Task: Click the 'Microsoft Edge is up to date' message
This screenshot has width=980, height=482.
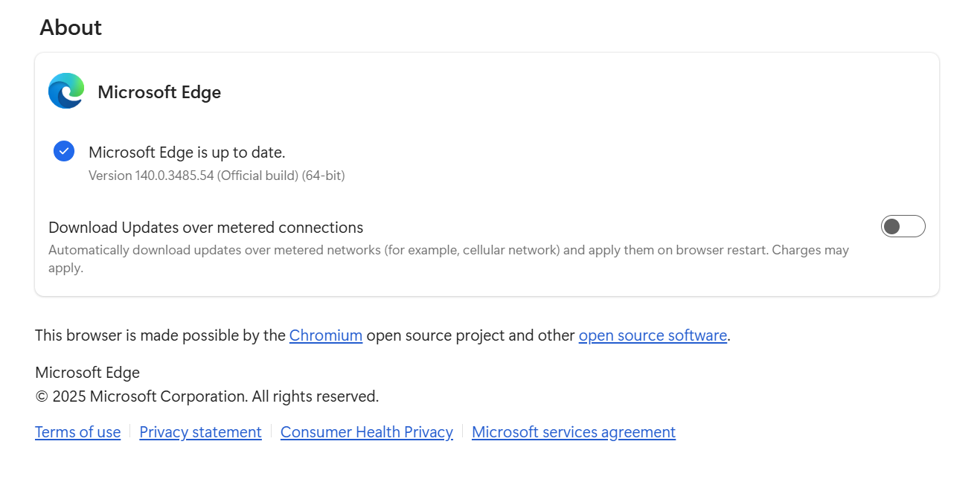Action: click(187, 152)
